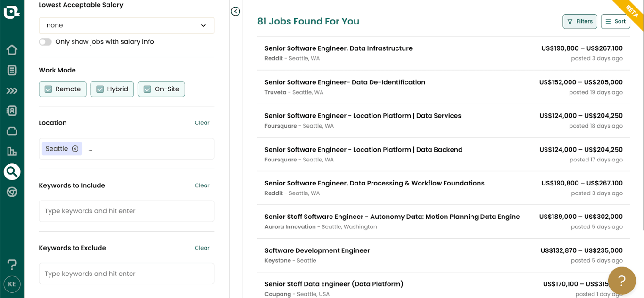Open the contacts book icon in sidebar

coord(12,111)
